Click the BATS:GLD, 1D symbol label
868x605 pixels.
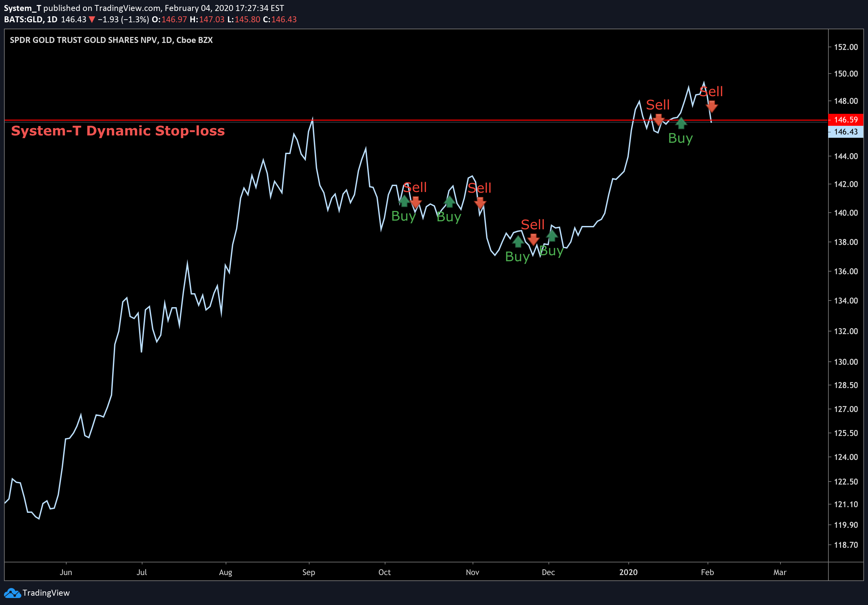pos(31,20)
